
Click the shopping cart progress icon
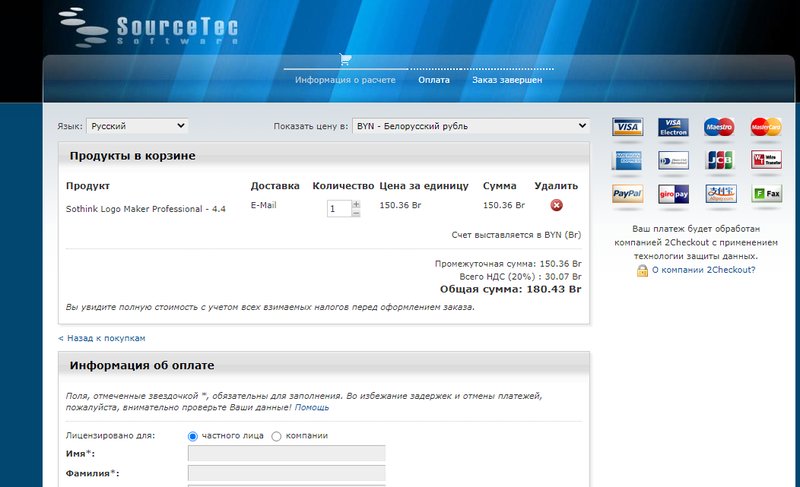tap(345, 60)
